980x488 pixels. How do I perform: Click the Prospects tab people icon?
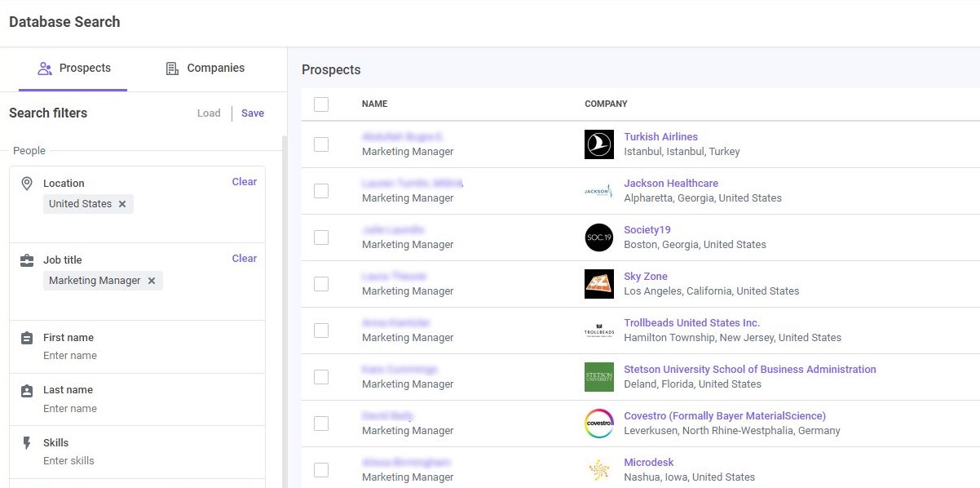(46, 69)
